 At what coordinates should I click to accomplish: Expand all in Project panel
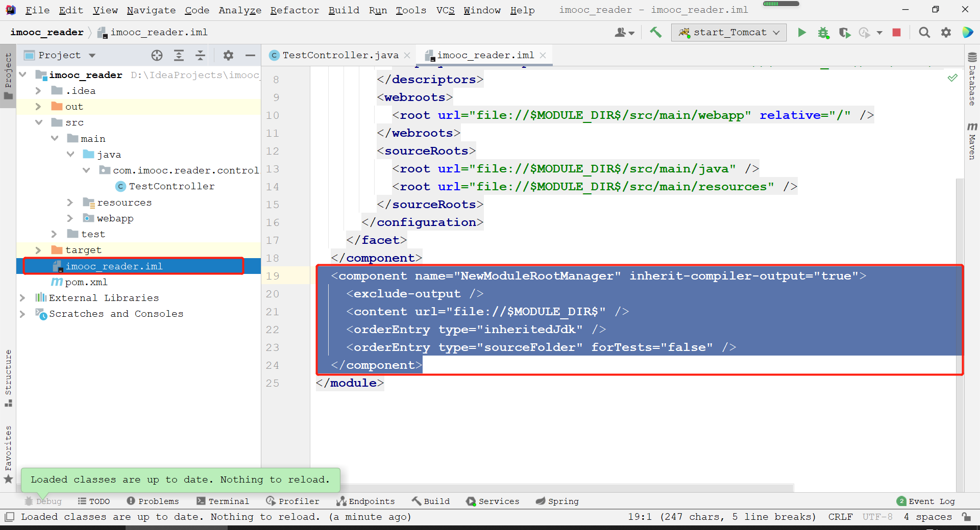179,55
